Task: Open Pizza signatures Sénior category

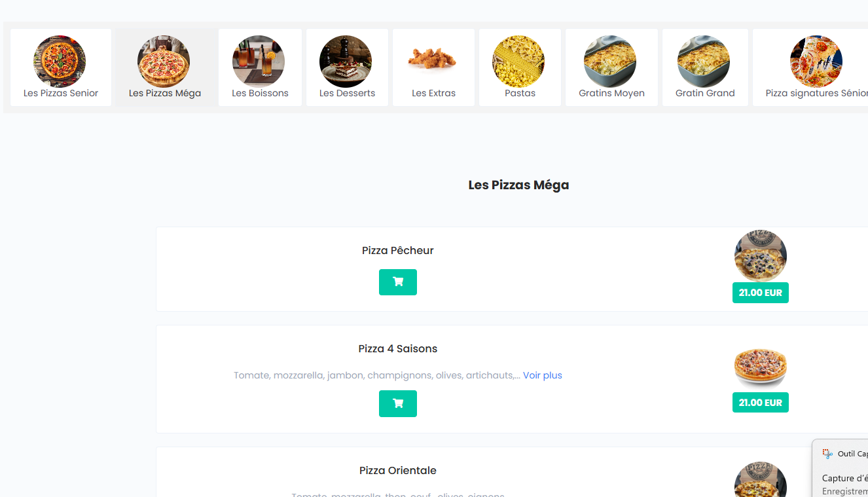Action: (816, 67)
